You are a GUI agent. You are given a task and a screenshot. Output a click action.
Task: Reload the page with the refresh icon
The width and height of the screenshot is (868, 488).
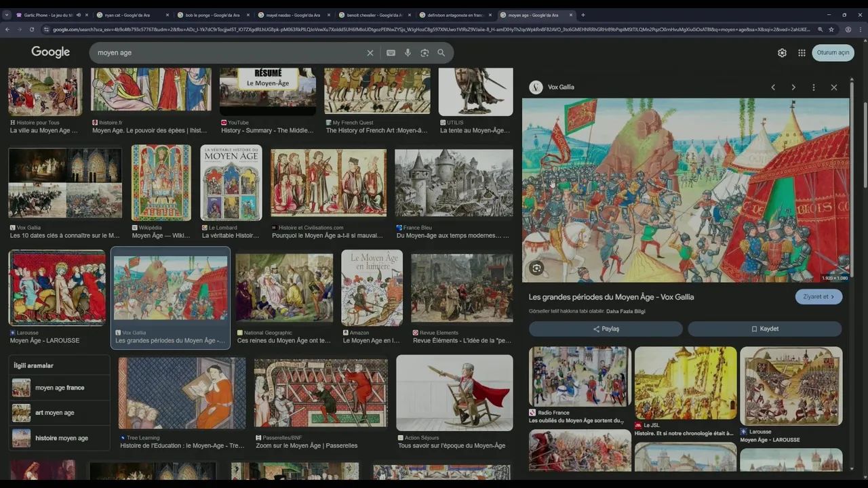point(32,30)
